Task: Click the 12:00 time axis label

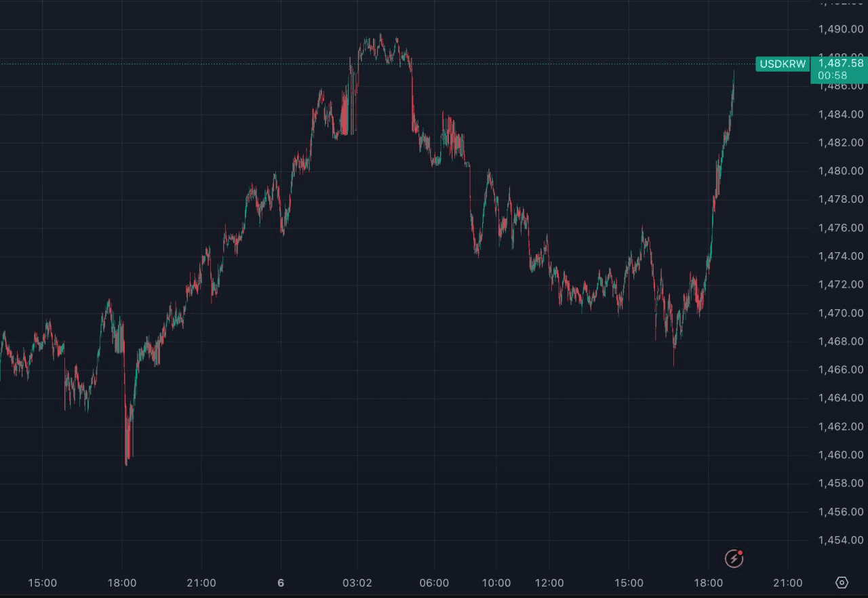Action: [549, 583]
